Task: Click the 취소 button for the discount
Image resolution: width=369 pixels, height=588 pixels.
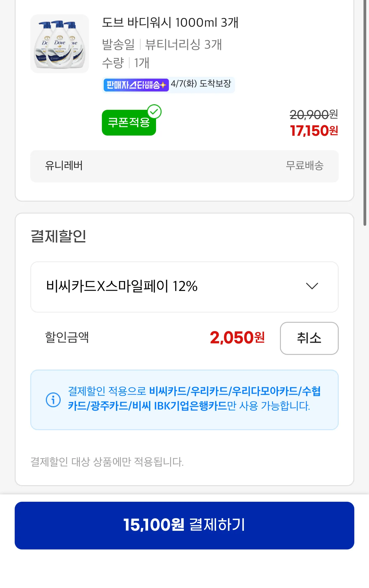Action: [309, 338]
